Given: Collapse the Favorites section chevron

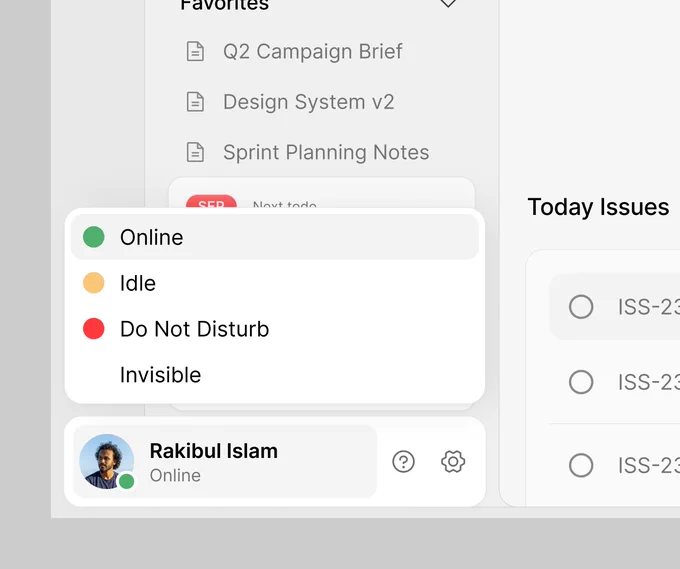Looking at the screenshot, I should pyautogui.click(x=448, y=3).
